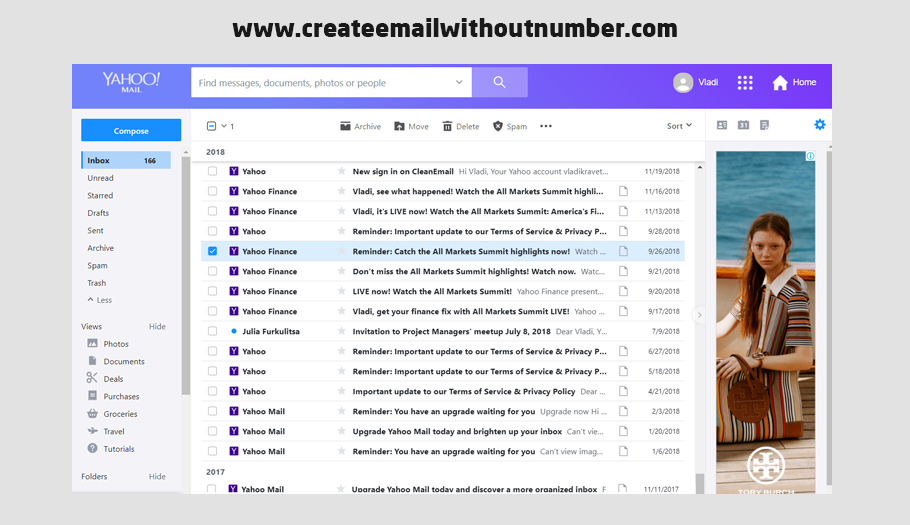Move the selected message
The width and height of the screenshot is (910, 525).
click(411, 126)
